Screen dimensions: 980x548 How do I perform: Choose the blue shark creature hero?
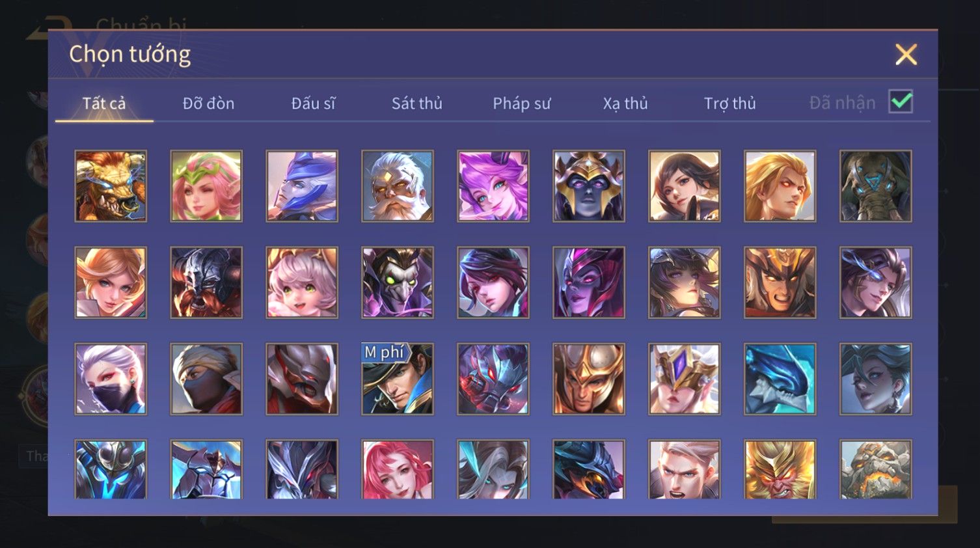(780, 379)
